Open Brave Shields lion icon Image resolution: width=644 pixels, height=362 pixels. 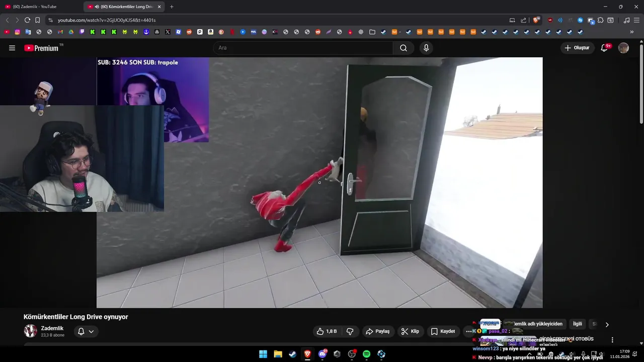pos(536,20)
